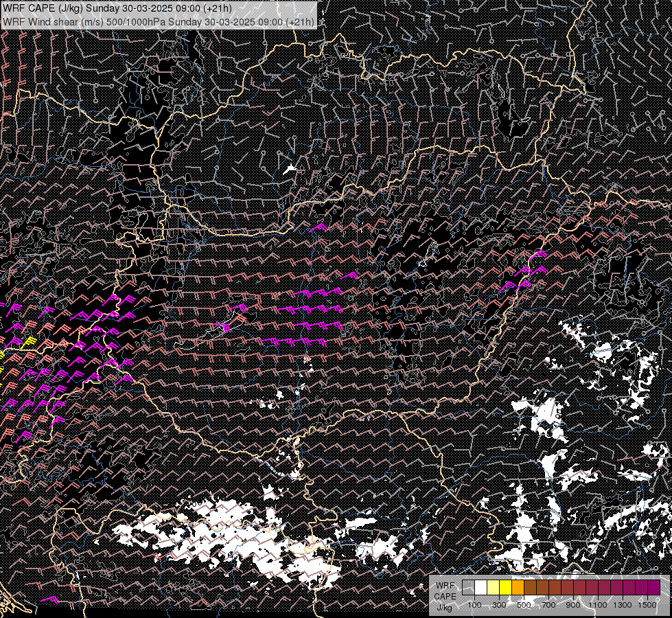Click the '500' legend value

524,605
